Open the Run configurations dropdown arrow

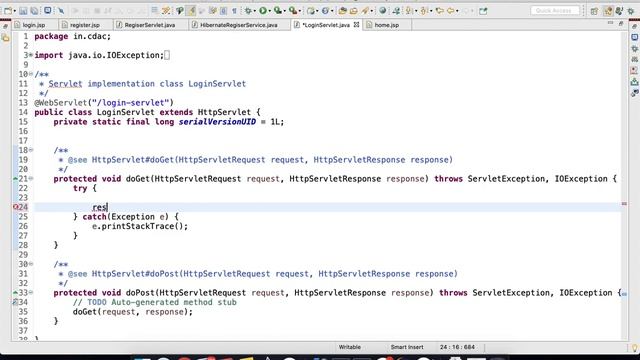click(269, 11)
